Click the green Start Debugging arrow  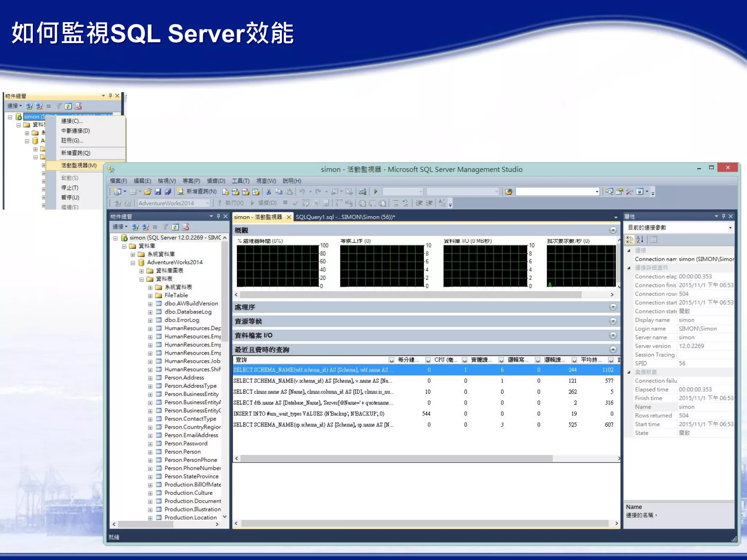pyautogui.click(x=376, y=191)
